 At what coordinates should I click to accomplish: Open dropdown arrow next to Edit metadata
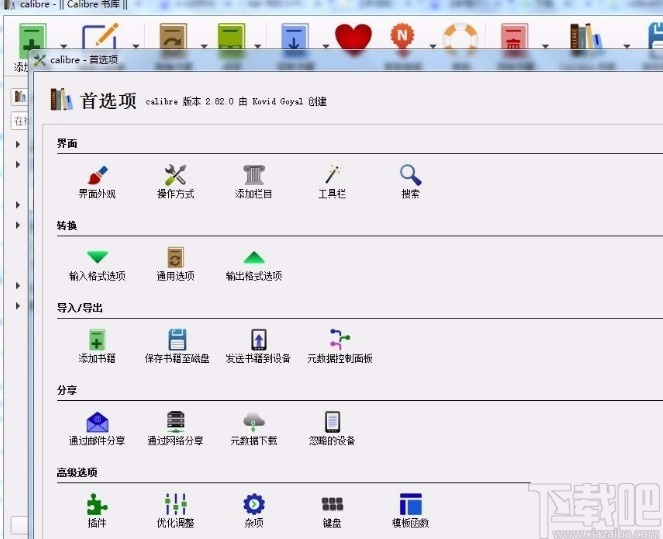pos(136,46)
